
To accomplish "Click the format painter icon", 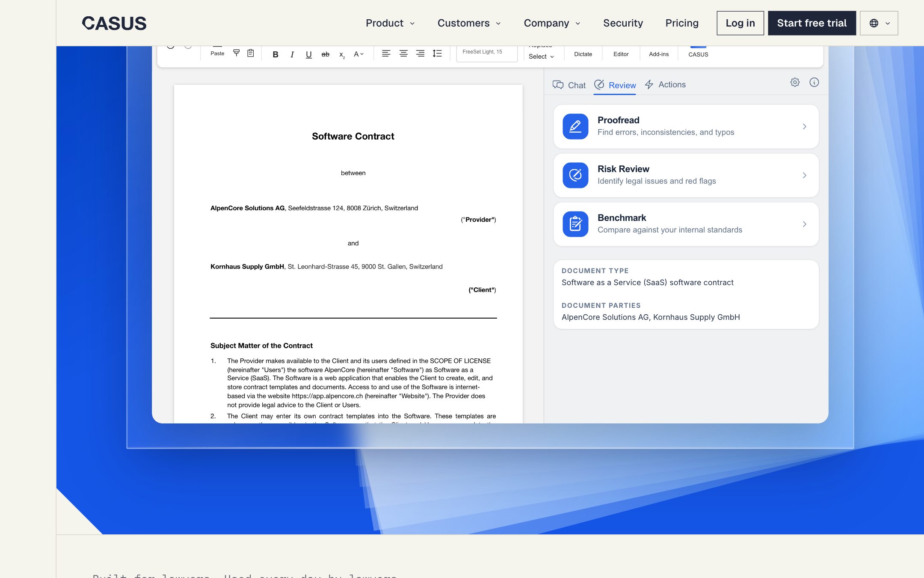I will coord(236,53).
